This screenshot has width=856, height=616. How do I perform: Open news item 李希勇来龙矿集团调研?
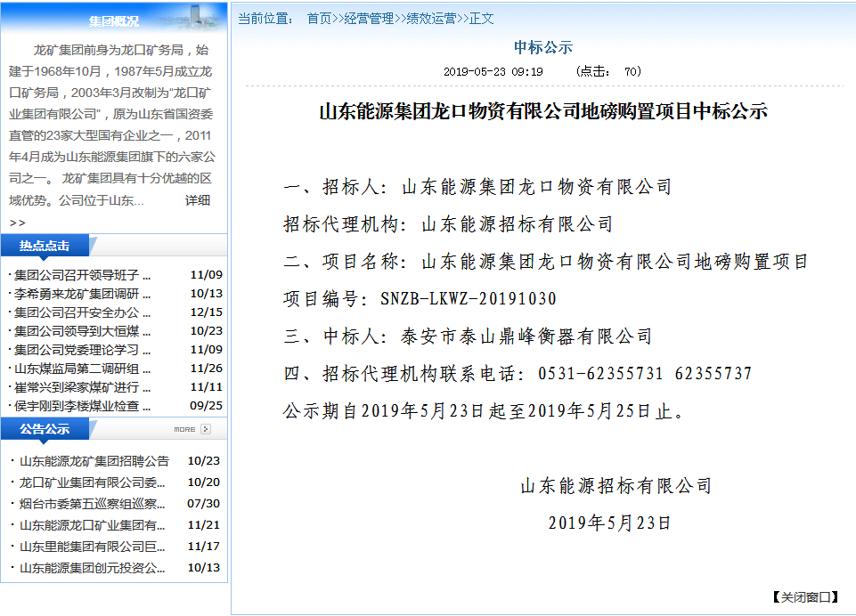(x=83, y=294)
